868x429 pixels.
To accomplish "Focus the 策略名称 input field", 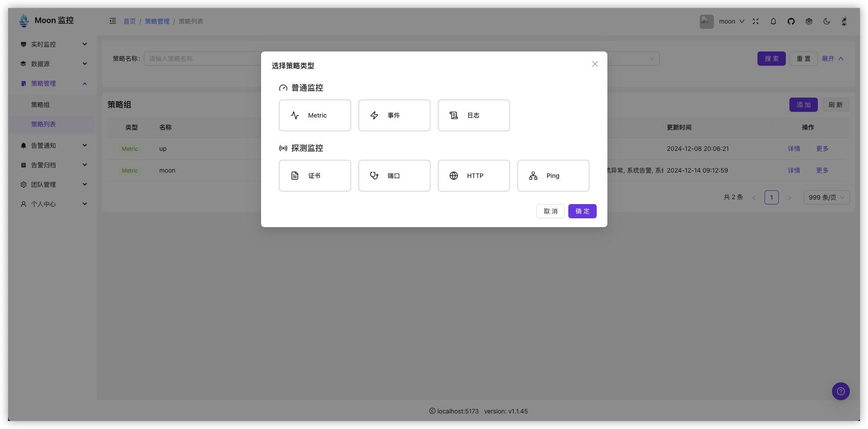I will tap(203, 59).
